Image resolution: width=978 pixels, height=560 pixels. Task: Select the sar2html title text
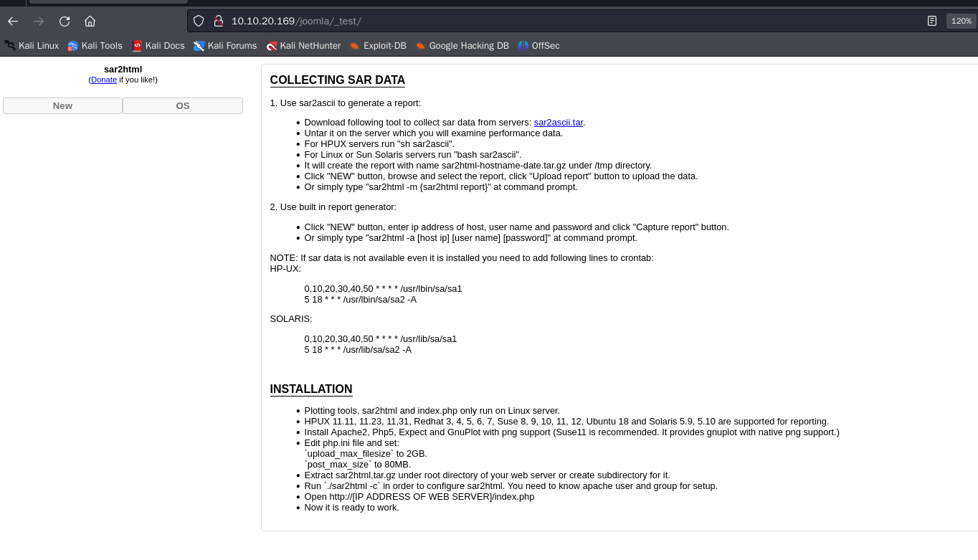click(123, 70)
